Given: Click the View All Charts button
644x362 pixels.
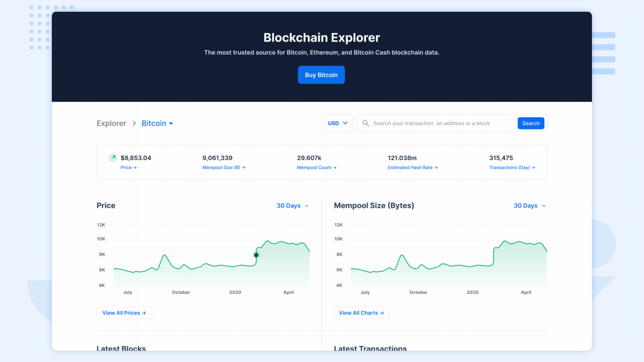Looking at the screenshot, I should pos(361,313).
